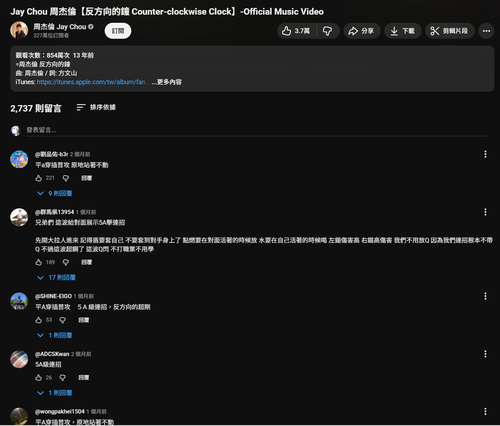Dislike the Jay Chou video
500x426 pixels.
[x=327, y=31]
